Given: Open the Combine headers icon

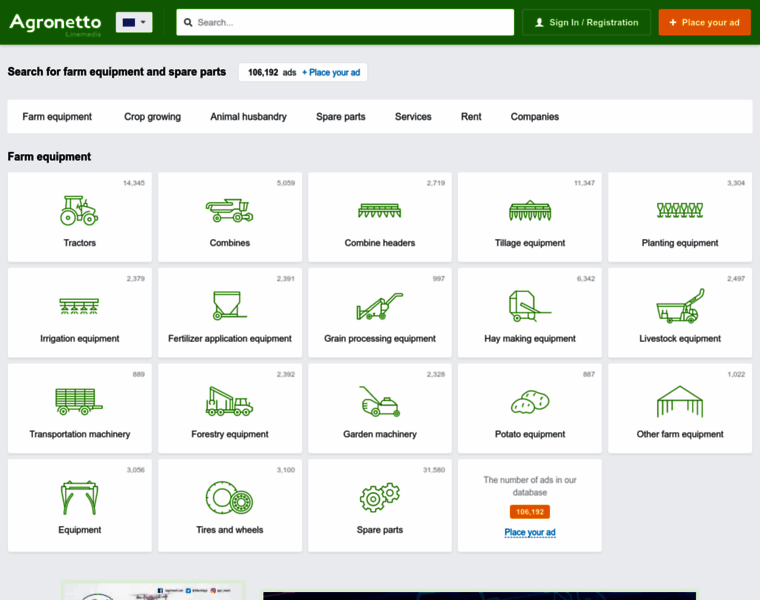Looking at the screenshot, I should coord(379,210).
